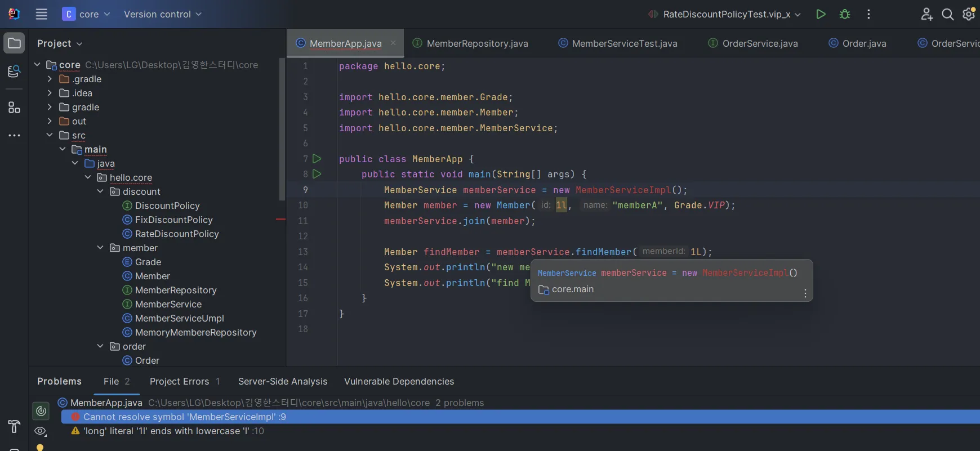Open Search Everywhere magnifier

pos(948,14)
